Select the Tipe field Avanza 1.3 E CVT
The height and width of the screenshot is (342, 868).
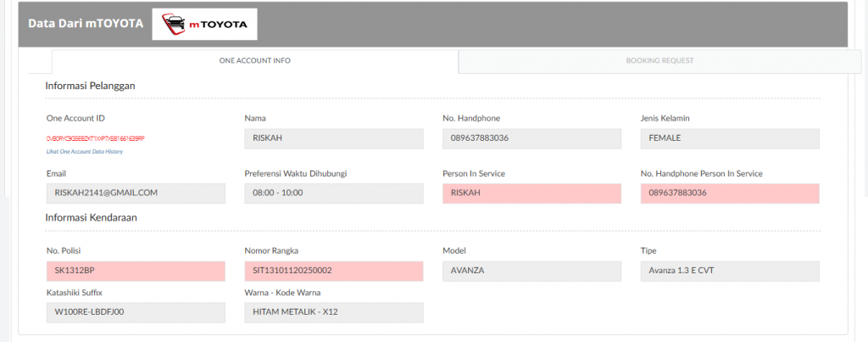[730, 271]
